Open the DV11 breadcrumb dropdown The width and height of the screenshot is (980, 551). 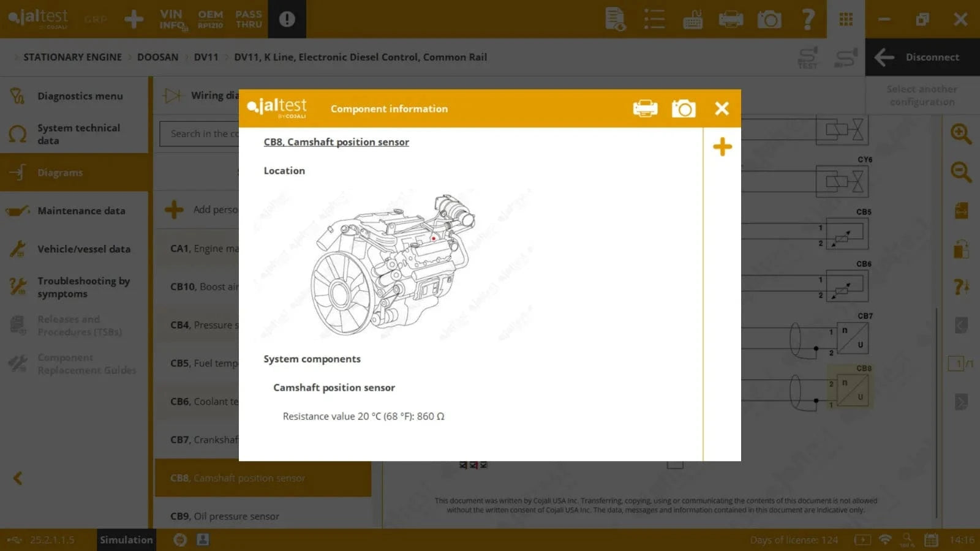(206, 57)
